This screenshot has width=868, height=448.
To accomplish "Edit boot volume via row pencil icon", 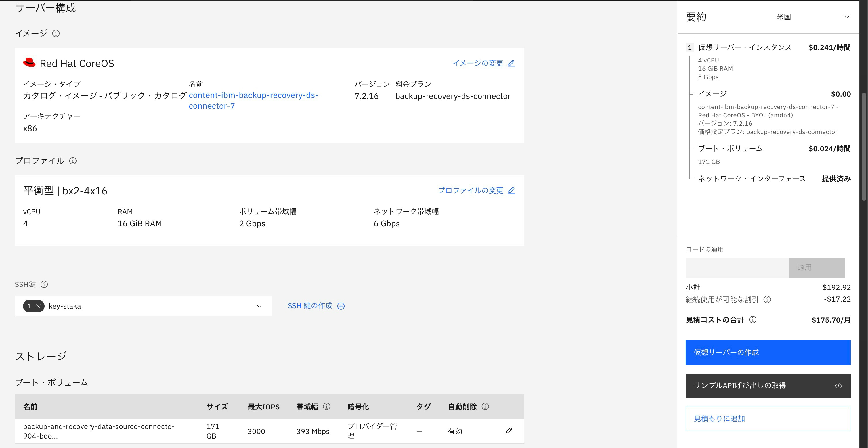I will [509, 431].
